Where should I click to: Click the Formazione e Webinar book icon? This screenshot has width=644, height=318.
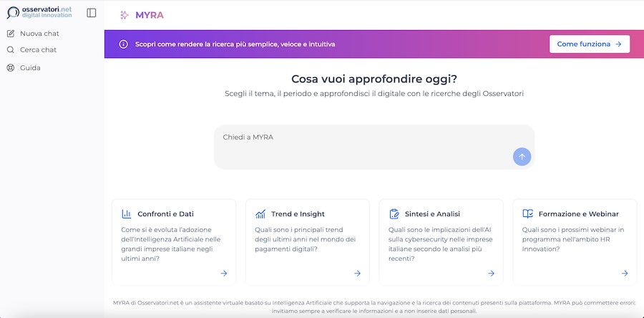pyautogui.click(x=527, y=213)
